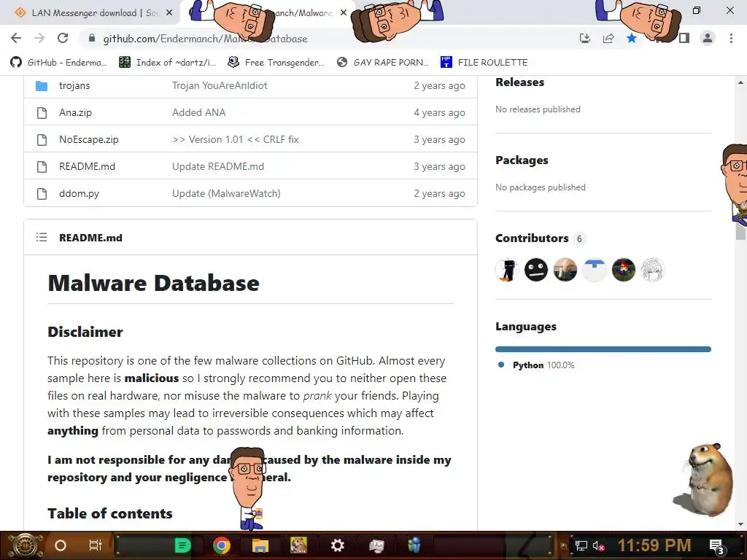Open the Update (MalwareWatch) commit message

click(x=226, y=194)
